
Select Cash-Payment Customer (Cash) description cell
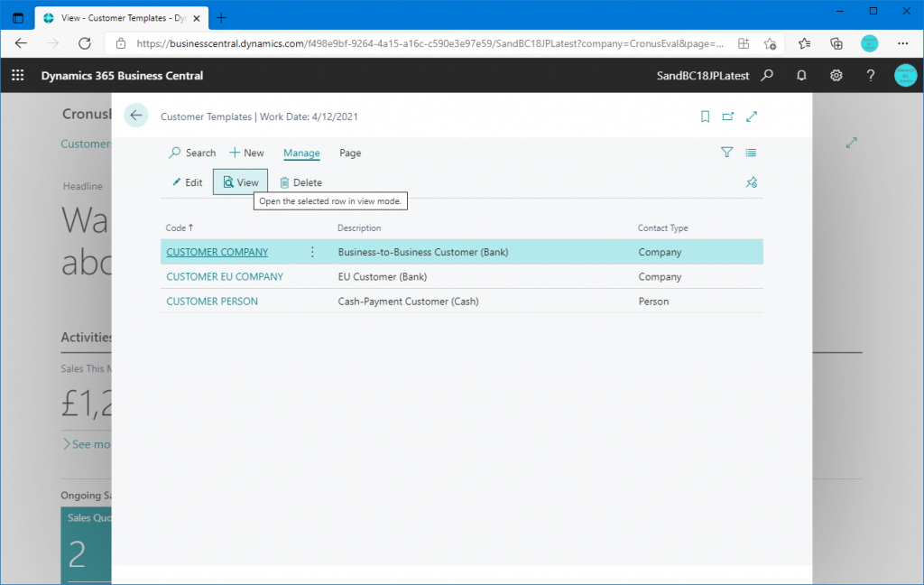409,302
